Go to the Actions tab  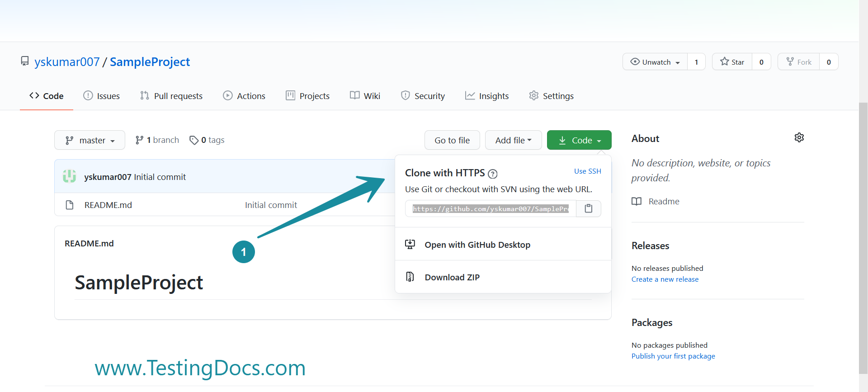coord(244,96)
